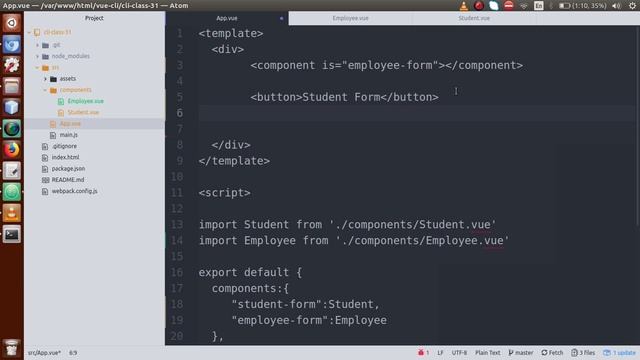Click the white-teal tray indicator icon

click(x=493, y=6)
